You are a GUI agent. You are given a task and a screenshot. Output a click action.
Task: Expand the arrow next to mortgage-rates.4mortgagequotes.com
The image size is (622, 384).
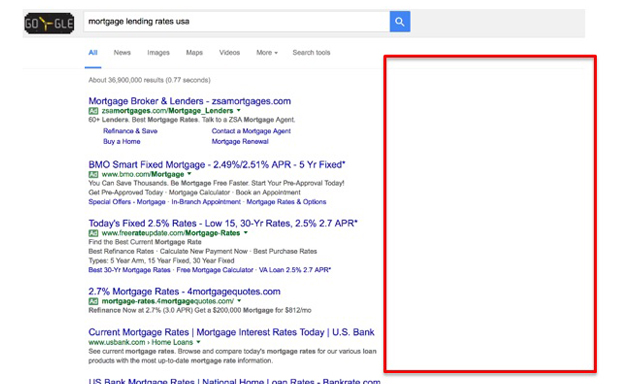point(239,301)
